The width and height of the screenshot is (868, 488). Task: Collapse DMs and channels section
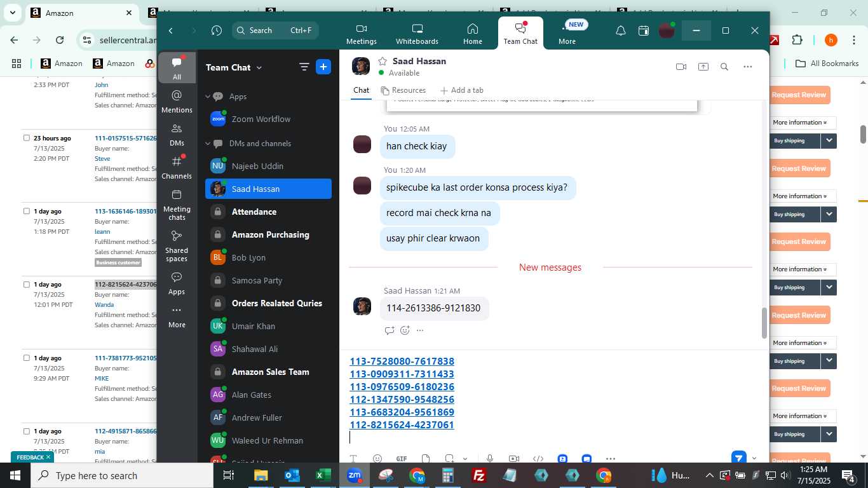[207, 144]
